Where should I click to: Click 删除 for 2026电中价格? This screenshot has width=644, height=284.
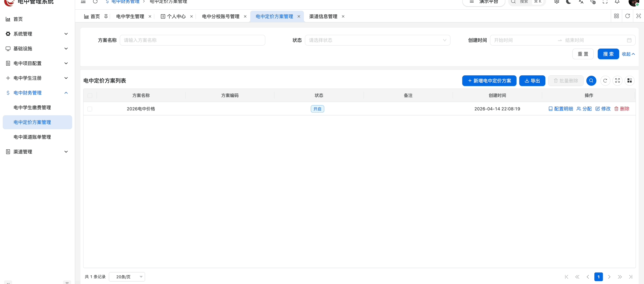coord(622,109)
